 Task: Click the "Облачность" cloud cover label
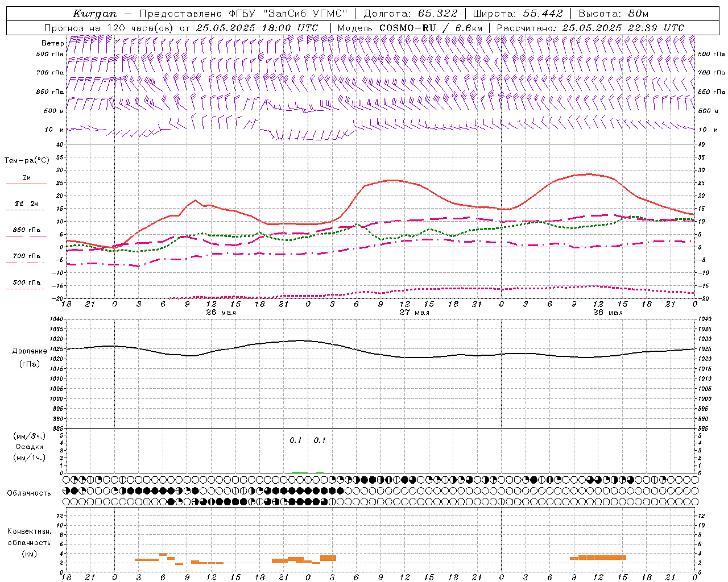pos(29,493)
